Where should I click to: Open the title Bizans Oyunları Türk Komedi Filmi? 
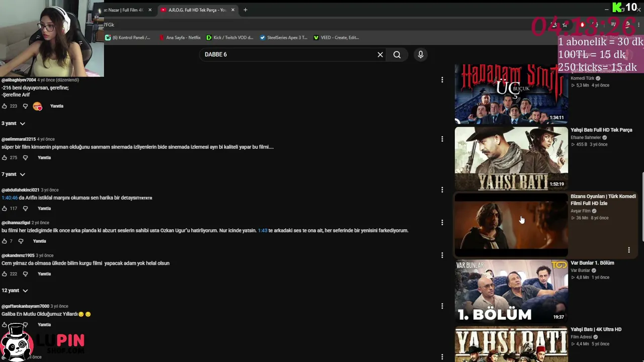[603, 200]
